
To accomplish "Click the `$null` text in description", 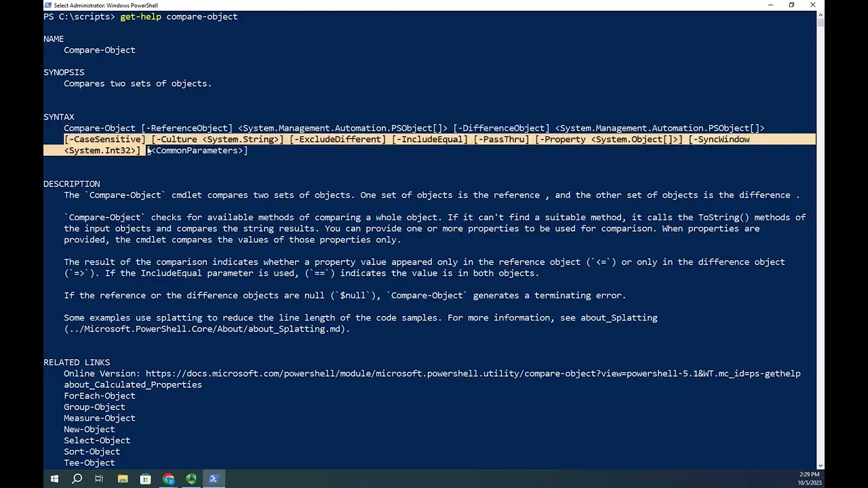I will pyautogui.click(x=353, y=296).
